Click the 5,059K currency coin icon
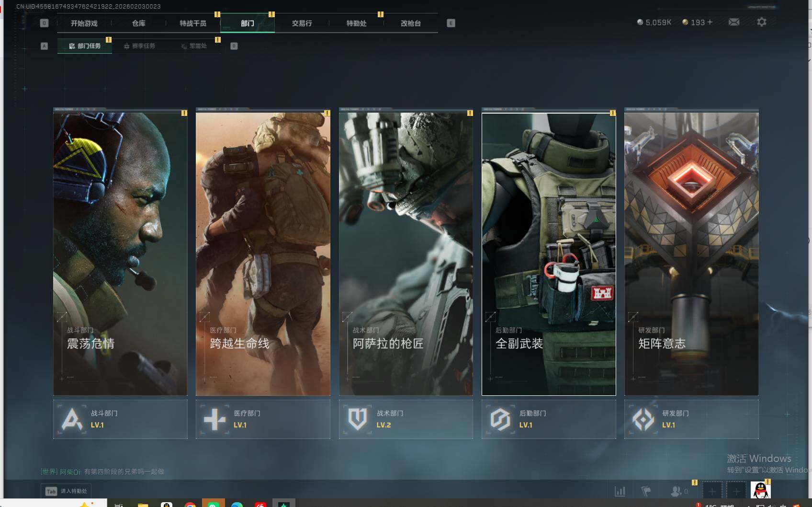Screen dimensions: 812x507 tap(640, 22)
